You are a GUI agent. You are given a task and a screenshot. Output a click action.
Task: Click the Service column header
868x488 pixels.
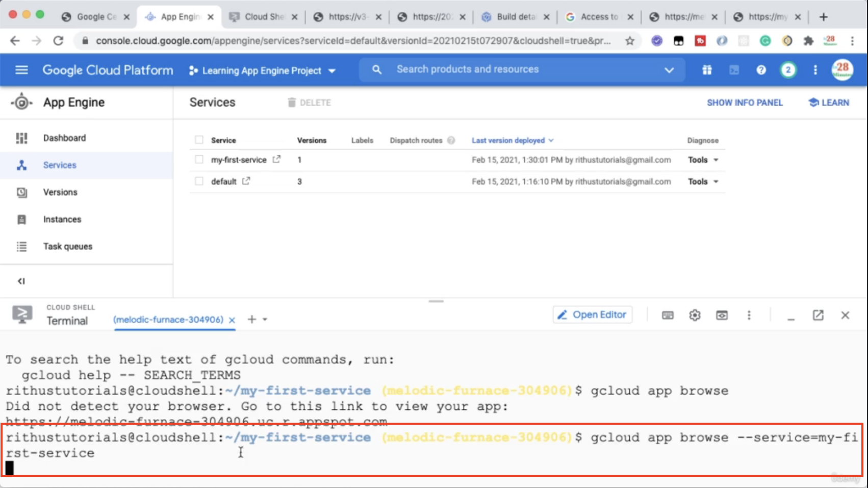(223, 140)
